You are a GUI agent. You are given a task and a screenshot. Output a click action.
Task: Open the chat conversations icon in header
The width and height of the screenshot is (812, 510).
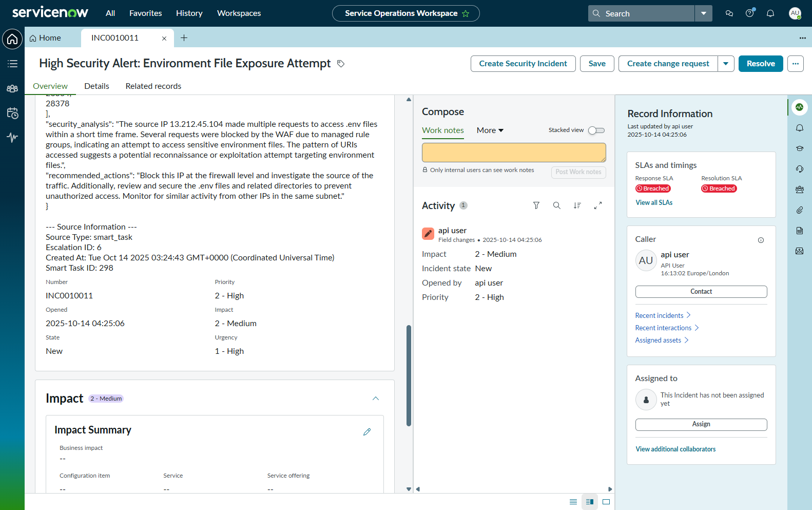(729, 13)
